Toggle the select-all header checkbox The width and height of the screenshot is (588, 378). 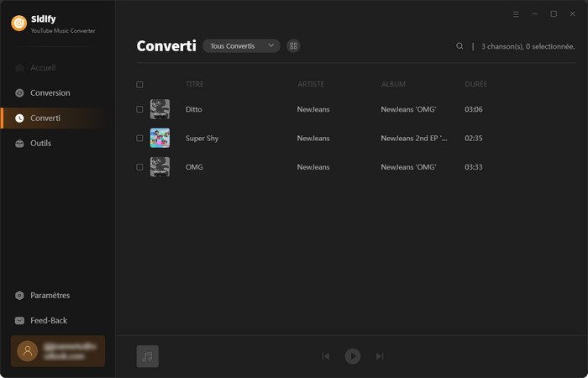pos(139,85)
